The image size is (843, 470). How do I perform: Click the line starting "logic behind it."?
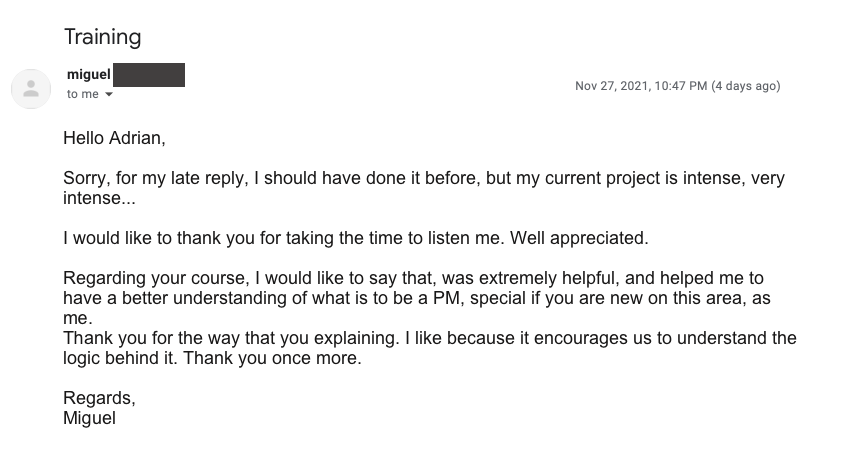point(212,358)
